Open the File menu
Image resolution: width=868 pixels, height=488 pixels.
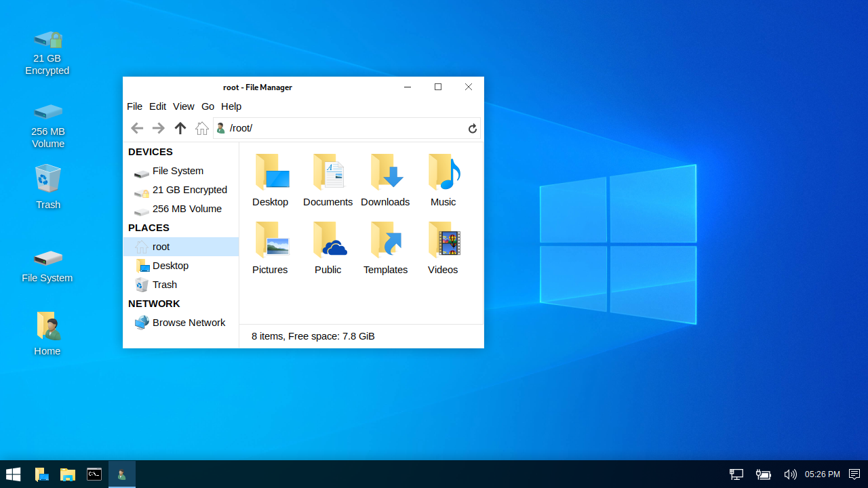coord(134,106)
